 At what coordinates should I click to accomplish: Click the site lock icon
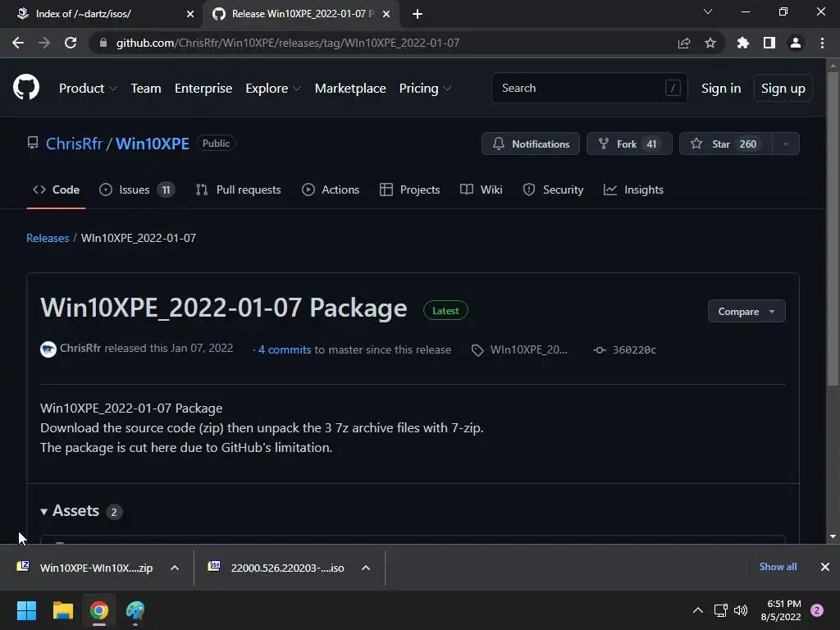click(103, 43)
